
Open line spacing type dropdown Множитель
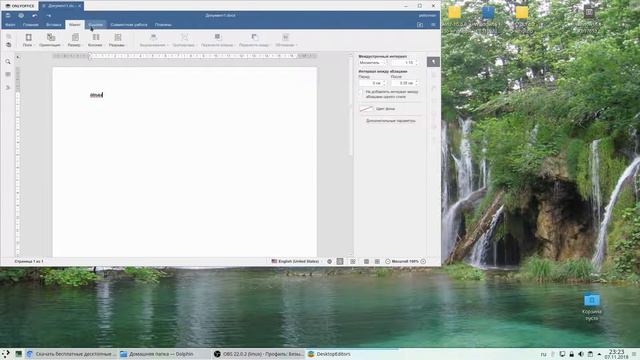coord(372,63)
